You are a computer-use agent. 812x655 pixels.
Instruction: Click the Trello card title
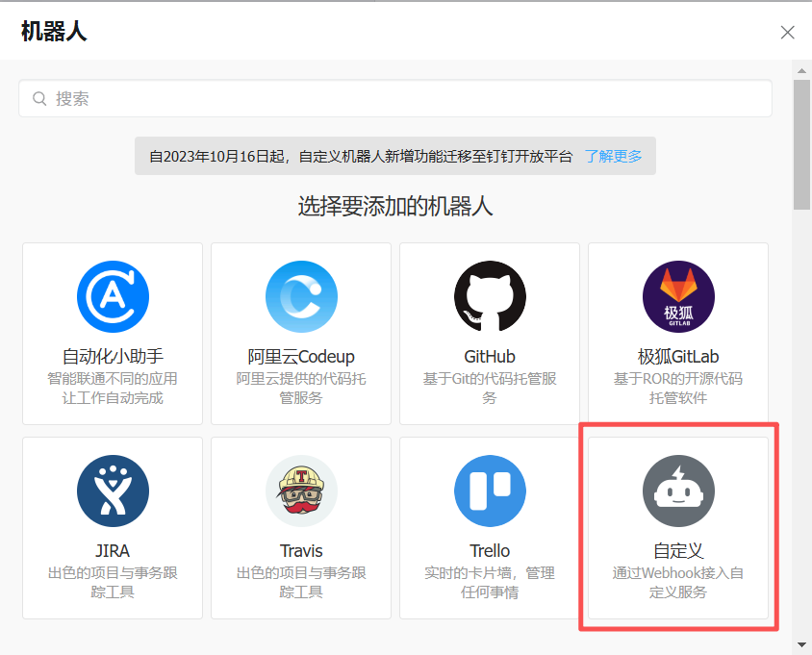[490, 550]
